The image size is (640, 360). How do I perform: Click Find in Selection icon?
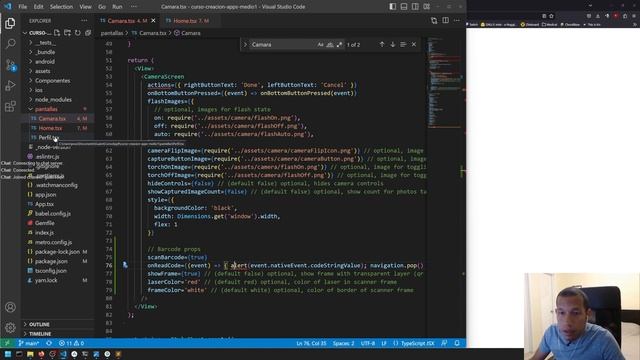(x=403, y=44)
